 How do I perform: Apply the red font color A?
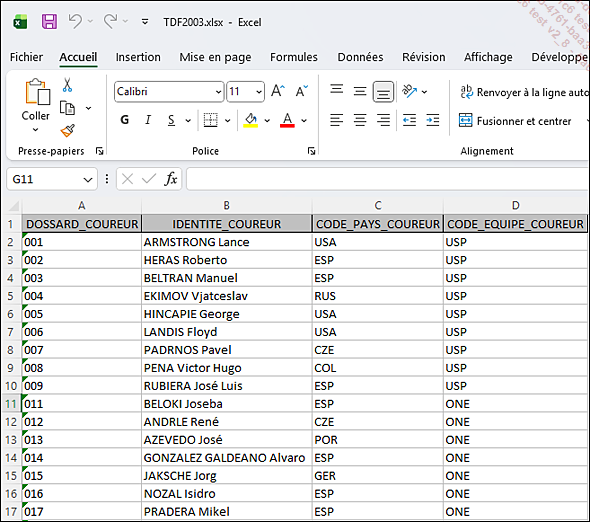[287, 120]
